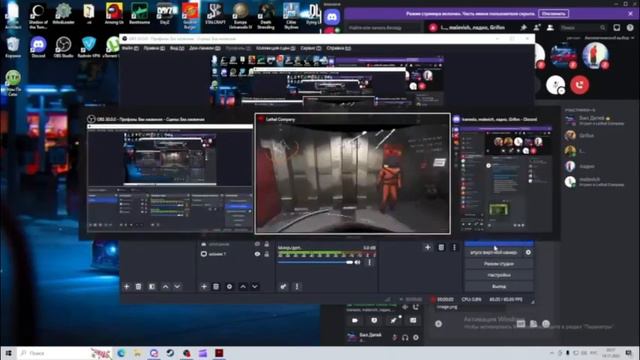Disable streamer mode via banner button in Discord
Screen dimensions: 640x360
[553, 13]
